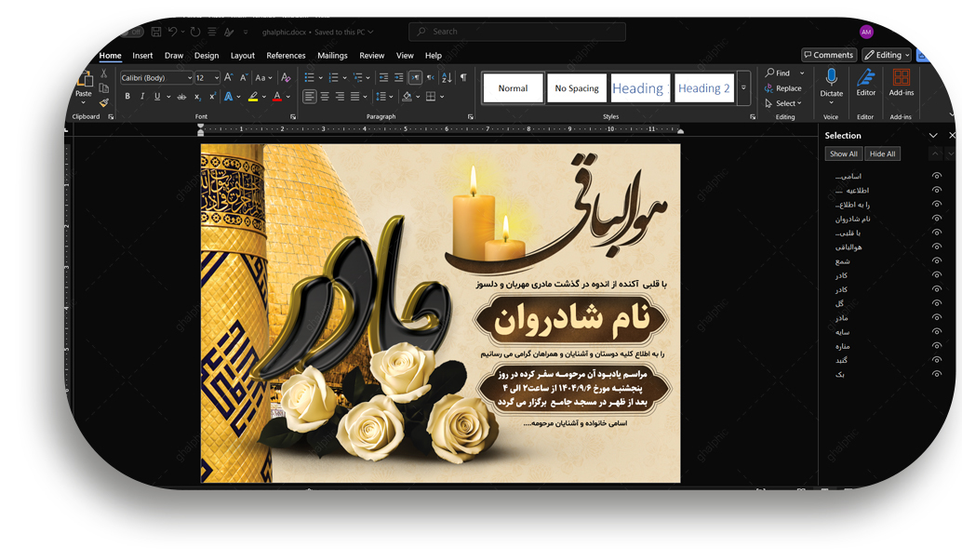This screenshot has height=560, width=962.
Task: Click the yellow text highlight color button
Action: click(x=253, y=97)
